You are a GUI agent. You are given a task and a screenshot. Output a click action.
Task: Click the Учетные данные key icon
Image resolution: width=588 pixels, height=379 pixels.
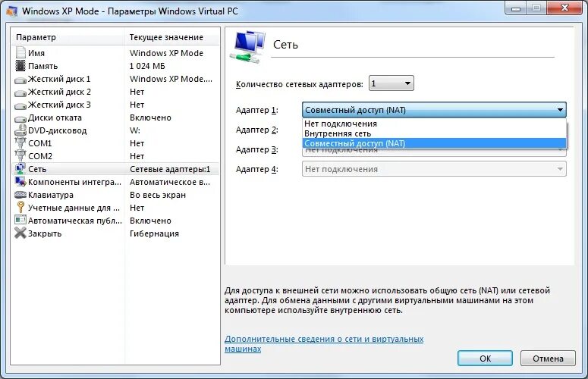[x=20, y=207]
